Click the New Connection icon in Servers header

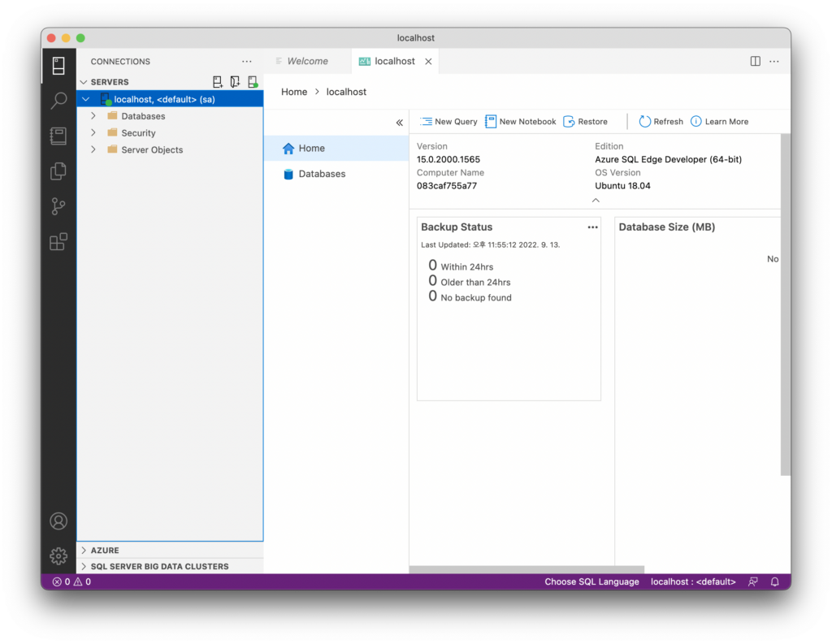click(x=218, y=82)
